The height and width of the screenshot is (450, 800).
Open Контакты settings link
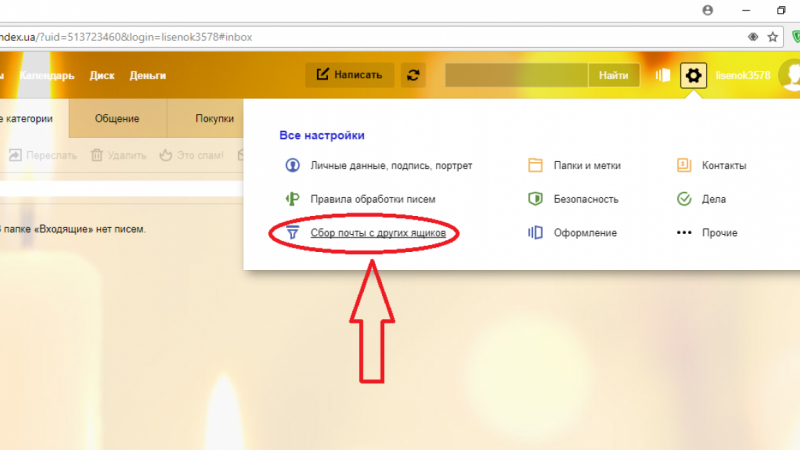click(724, 166)
